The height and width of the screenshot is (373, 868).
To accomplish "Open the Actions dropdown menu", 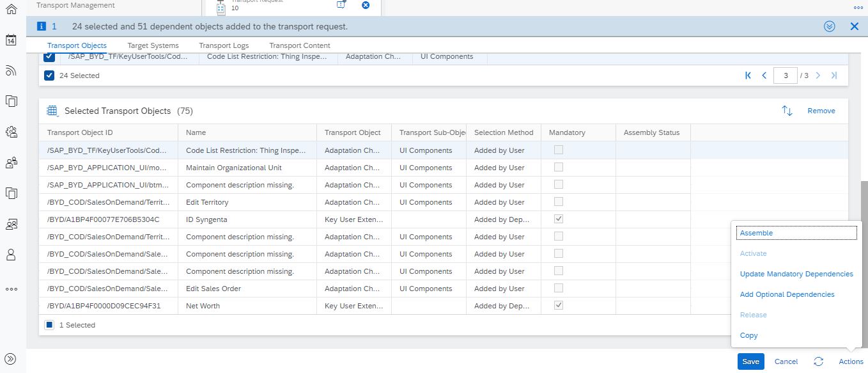I will click(851, 361).
